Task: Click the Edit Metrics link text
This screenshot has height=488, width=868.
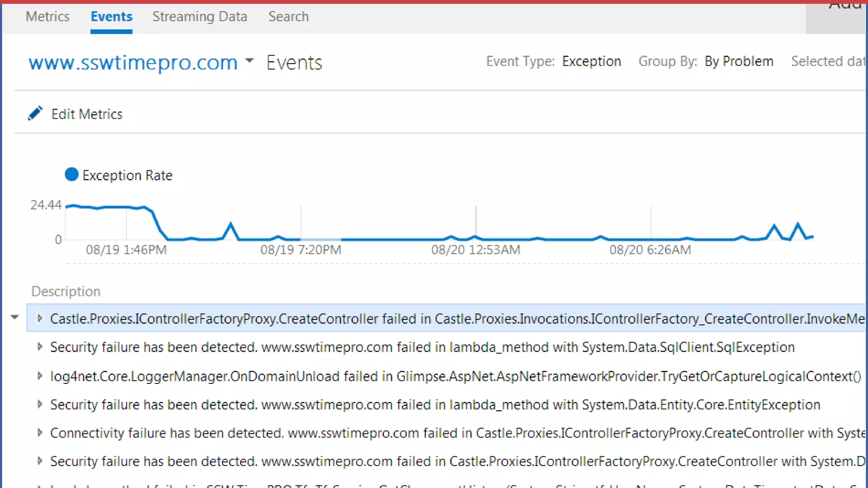Action: point(87,114)
